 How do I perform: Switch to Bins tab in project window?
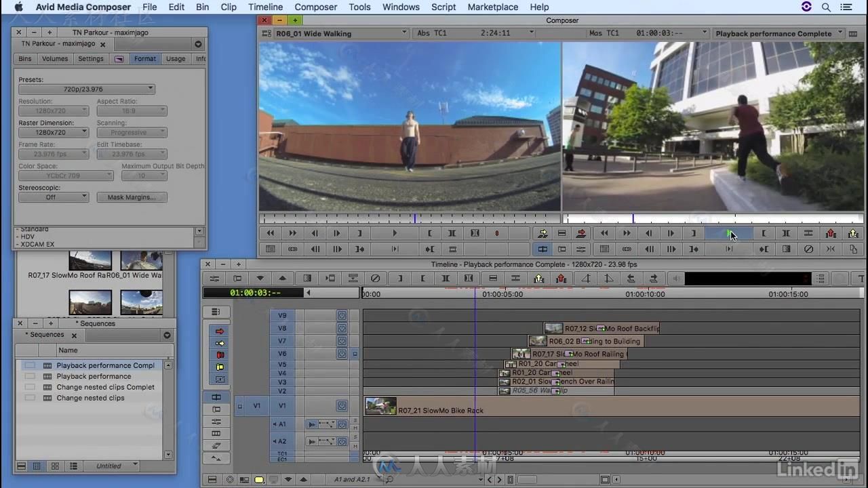(x=25, y=59)
